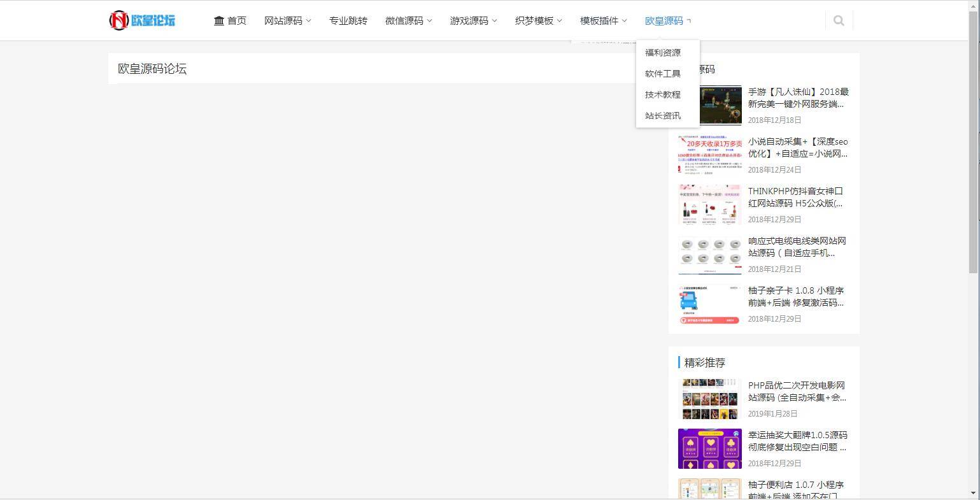Click the PHP品优电影网站 thumbnail
This screenshot has width=980, height=500.
click(x=709, y=398)
